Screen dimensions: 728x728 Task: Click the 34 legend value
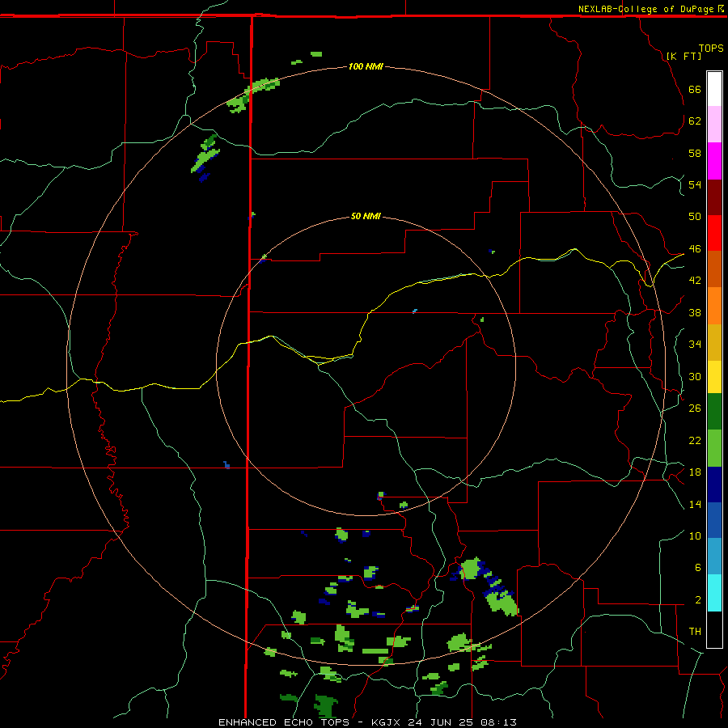(695, 345)
